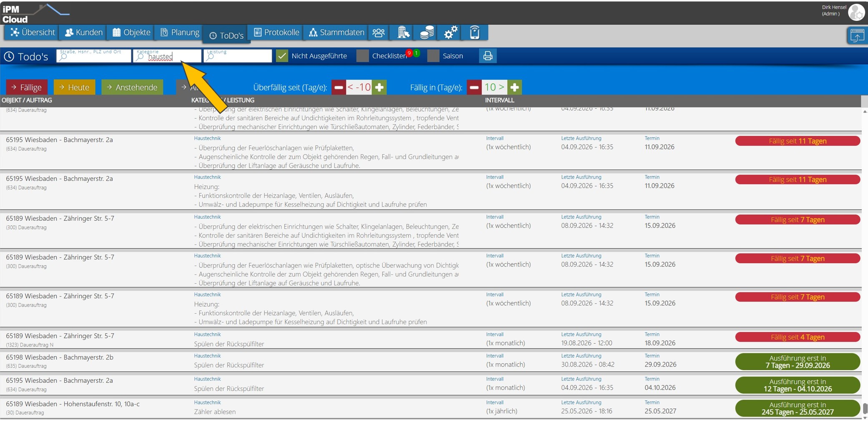Click the '245 Tagen - 25.05.2027' green badge
This screenshot has height=434, width=868.
pos(798,408)
